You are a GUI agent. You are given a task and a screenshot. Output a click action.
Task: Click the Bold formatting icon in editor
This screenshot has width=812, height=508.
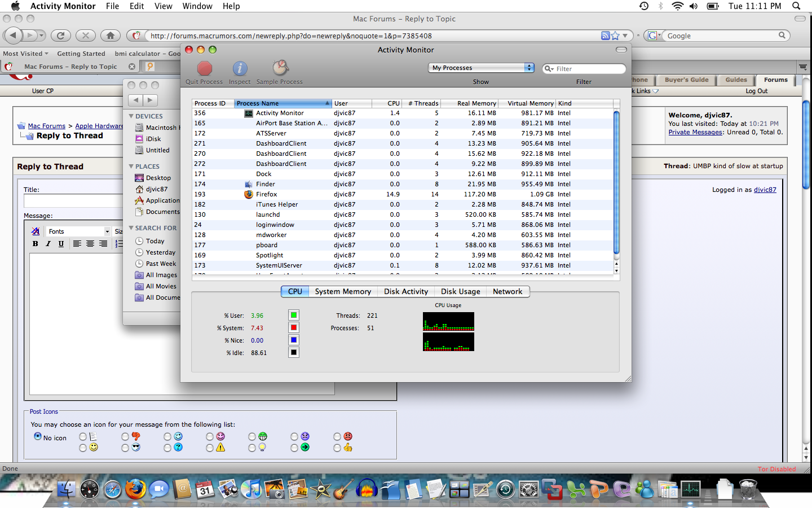[x=35, y=244]
